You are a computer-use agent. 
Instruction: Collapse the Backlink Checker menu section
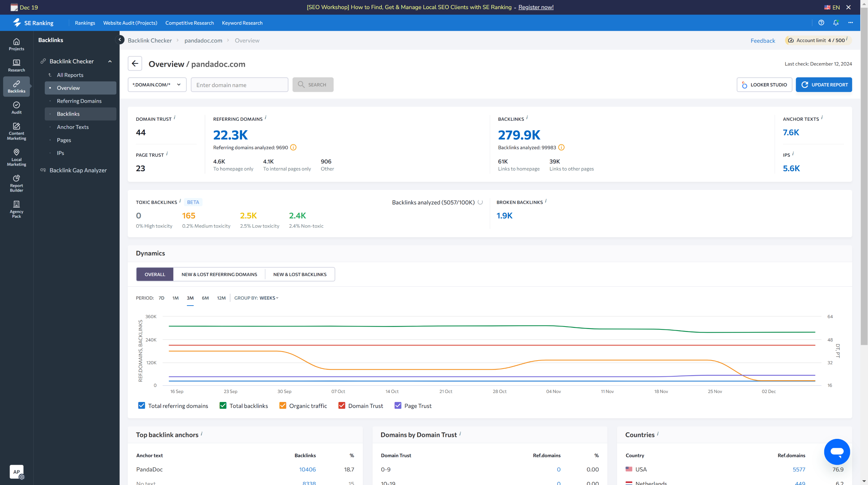click(x=110, y=61)
